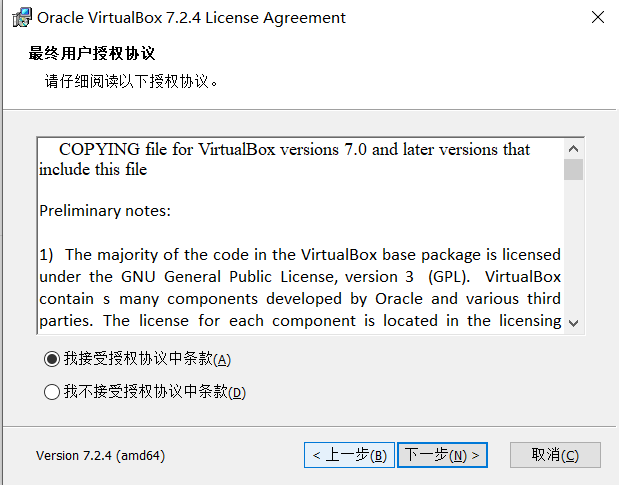Viewport: 619px width, 485px height.
Task: Click the license text scrollbar thumb
Action: click(x=573, y=168)
